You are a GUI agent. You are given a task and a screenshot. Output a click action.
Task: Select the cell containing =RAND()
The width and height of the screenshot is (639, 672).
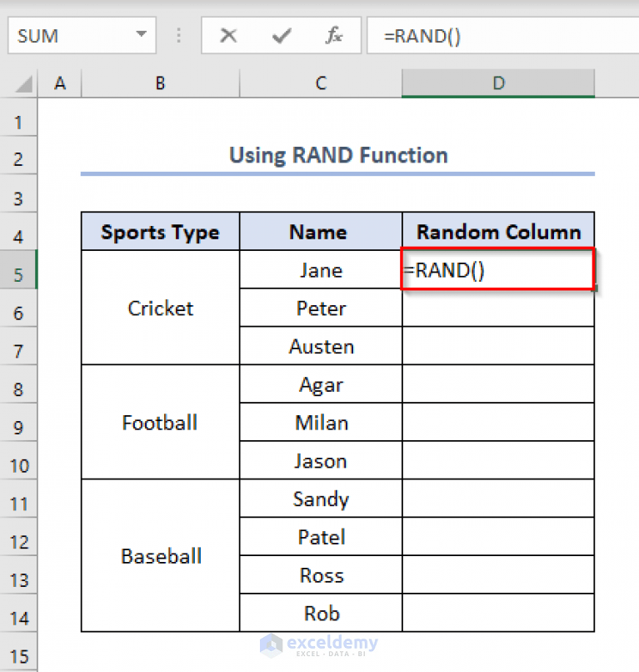pyautogui.click(x=497, y=269)
